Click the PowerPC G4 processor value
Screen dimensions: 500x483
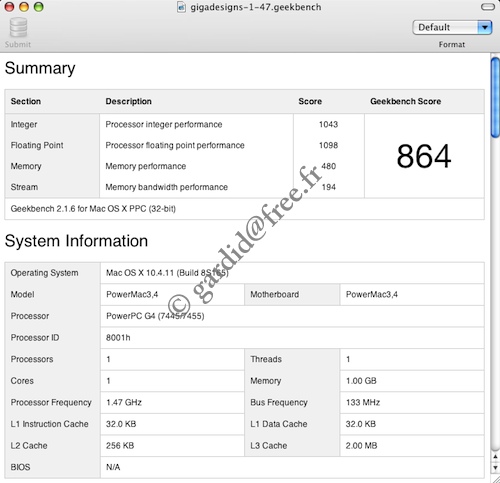[x=155, y=316]
